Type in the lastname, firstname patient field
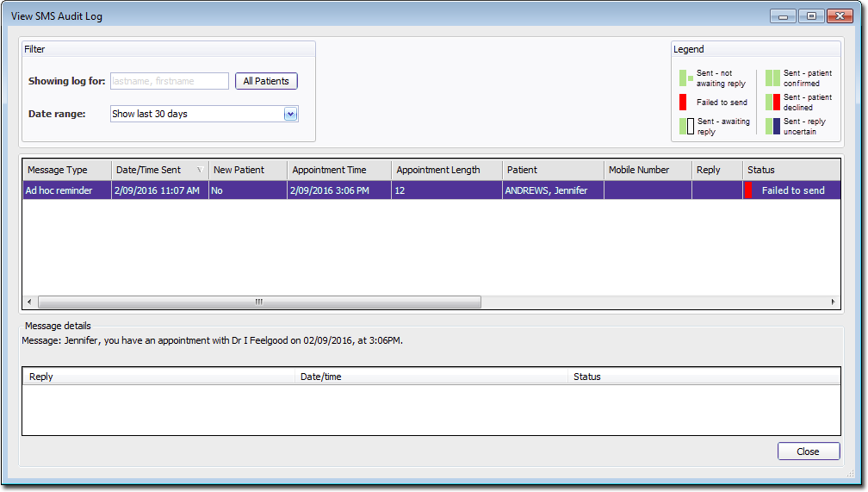Screen dimensions: 868x492 tap(169, 81)
